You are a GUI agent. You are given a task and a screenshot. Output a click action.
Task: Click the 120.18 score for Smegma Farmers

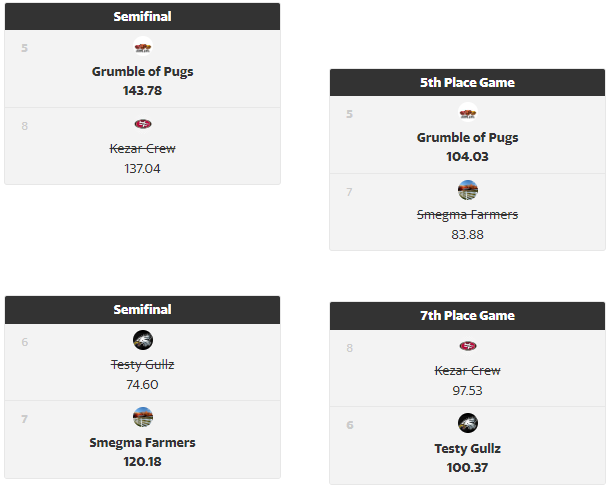click(142, 462)
